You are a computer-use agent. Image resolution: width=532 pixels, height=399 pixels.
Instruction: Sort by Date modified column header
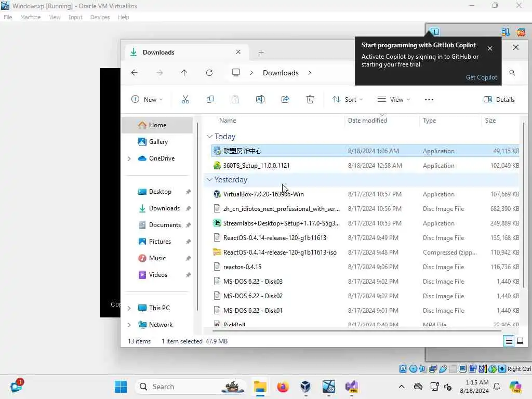click(x=367, y=121)
